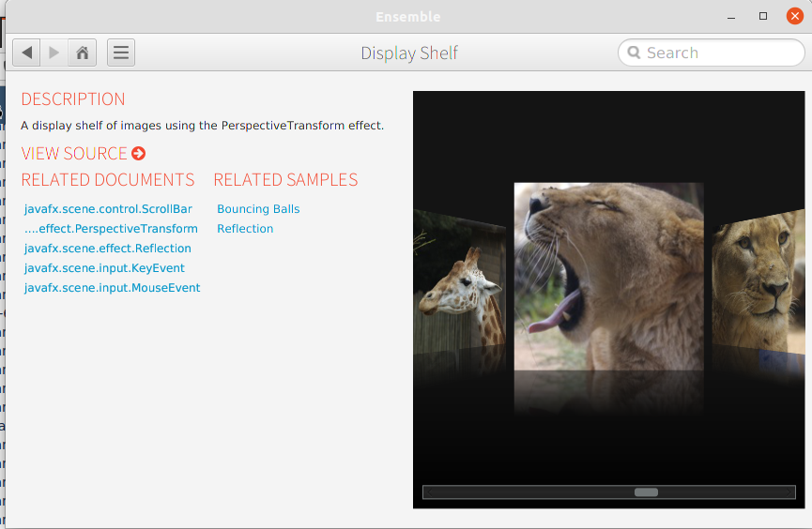
Task: Open javafx.scene.input.MouseEvent document
Action: click(113, 288)
